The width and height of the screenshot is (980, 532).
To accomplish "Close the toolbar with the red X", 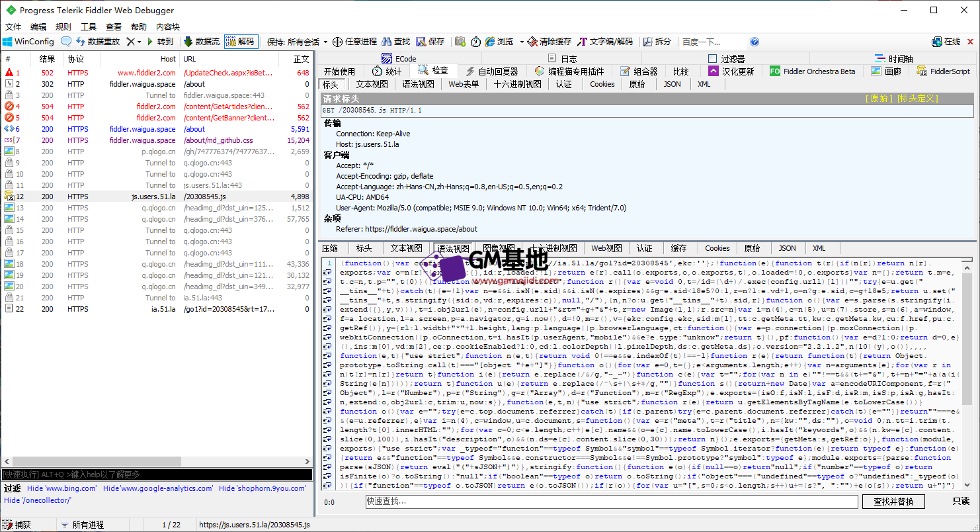I will tap(969, 41).
